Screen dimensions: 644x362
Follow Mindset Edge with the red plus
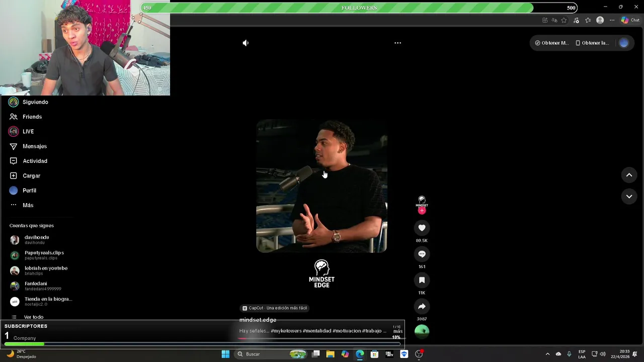coord(422,211)
